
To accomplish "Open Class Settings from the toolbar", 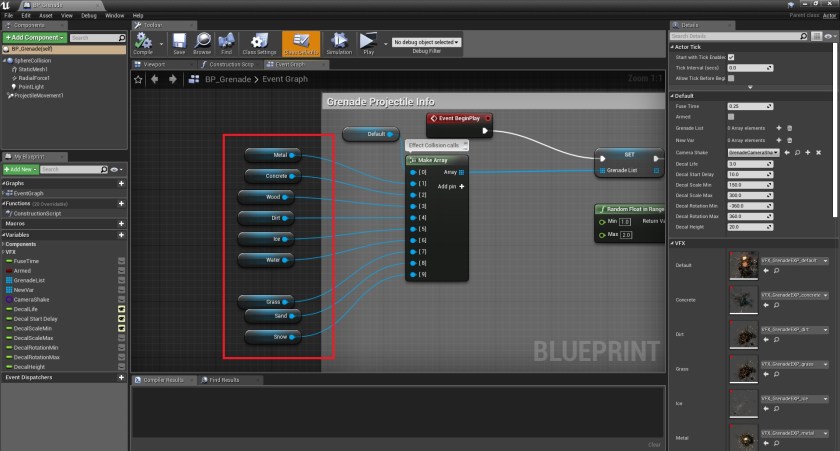I will (x=260, y=42).
